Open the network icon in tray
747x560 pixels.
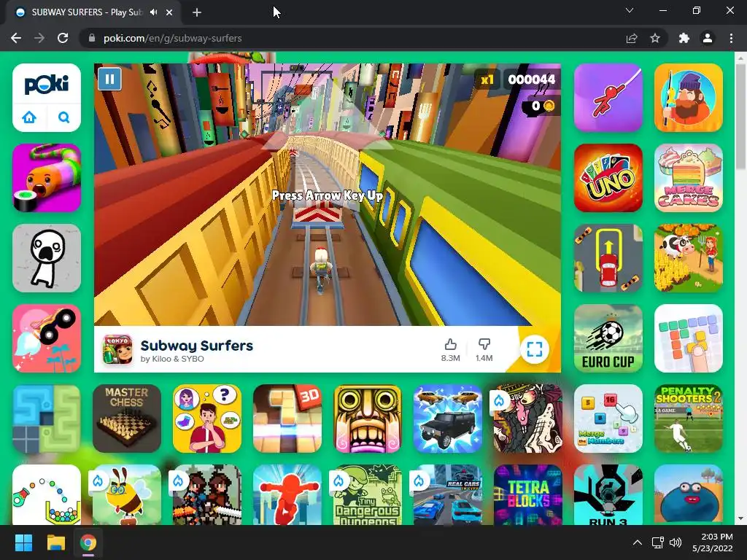tap(658, 542)
